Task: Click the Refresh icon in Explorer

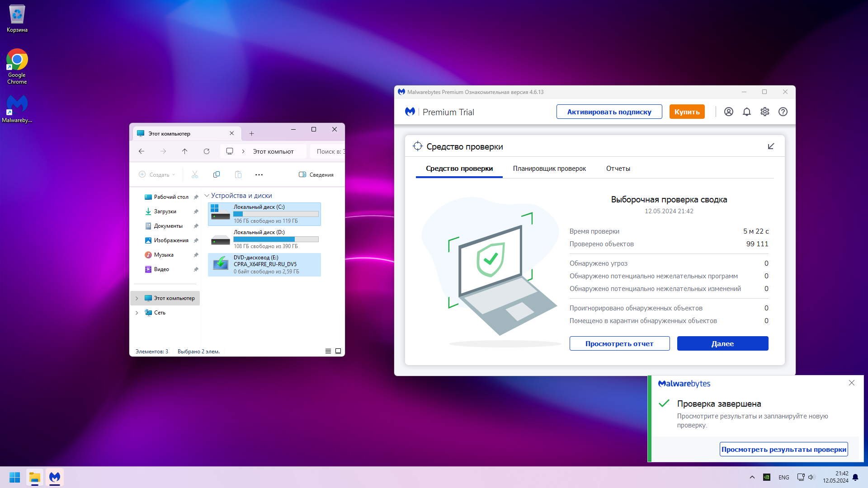Action: (207, 151)
